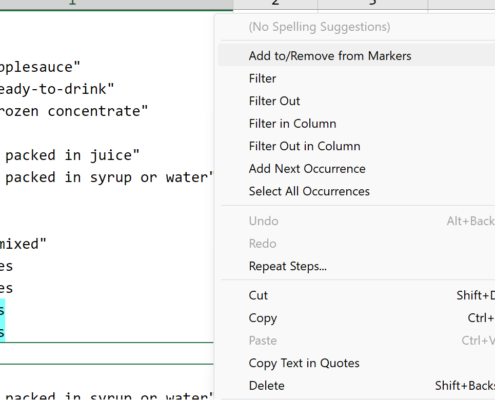Viewport: 495px width, 400px height.
Task: Click Delete in context menu
Action: click(x=356, y=386)
